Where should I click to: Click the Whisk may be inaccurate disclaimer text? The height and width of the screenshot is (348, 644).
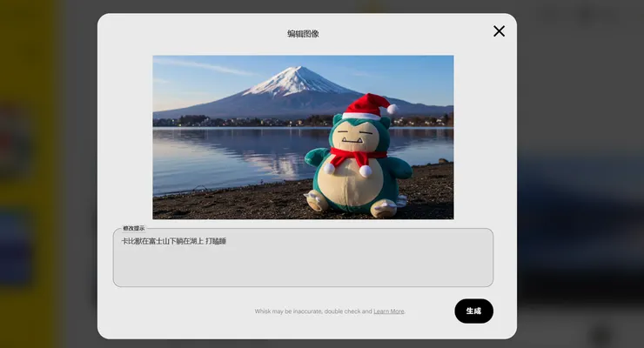pyautogui.click(x=330, y=311)
